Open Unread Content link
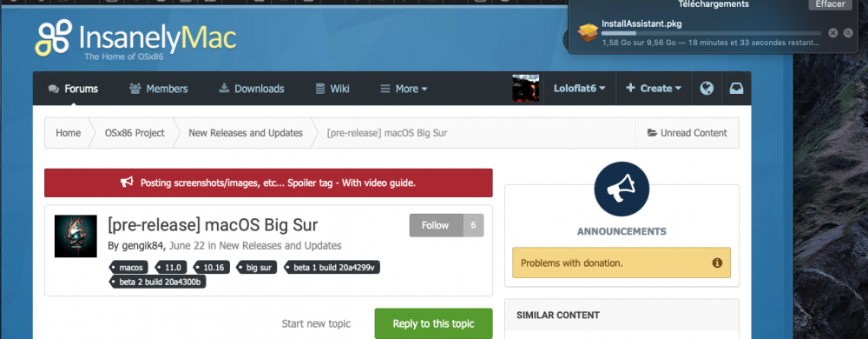Screen dimensions: 868x339 (687, 133)
